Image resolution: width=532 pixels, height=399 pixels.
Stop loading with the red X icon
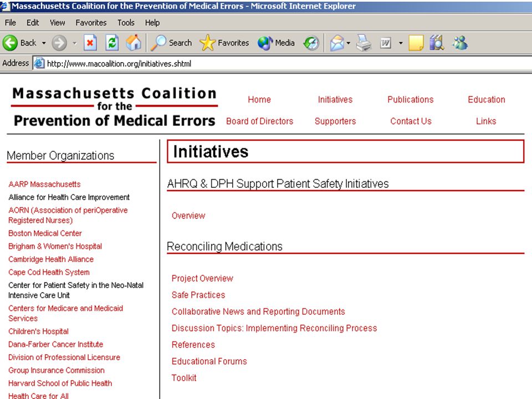pos(90,43)
